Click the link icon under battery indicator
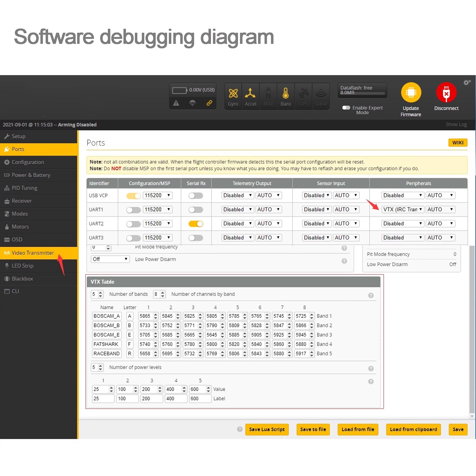This screenshot has width=476, height=476. [209, 103]
